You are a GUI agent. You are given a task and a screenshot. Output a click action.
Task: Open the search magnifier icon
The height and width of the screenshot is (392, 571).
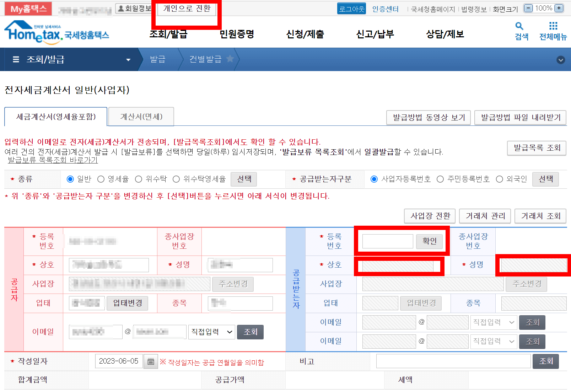519,26
